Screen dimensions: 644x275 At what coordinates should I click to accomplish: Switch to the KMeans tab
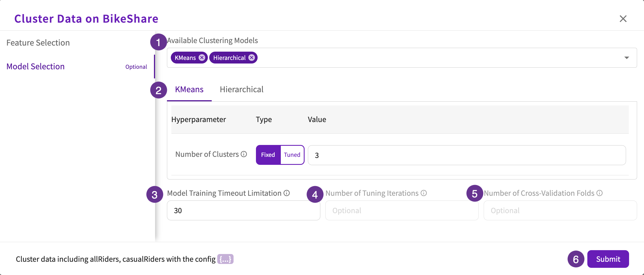(x=189, y=89)
